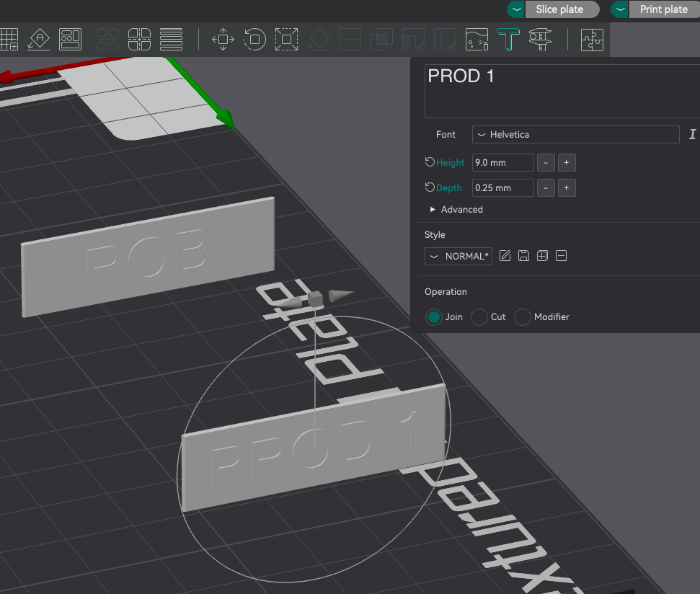Select the Cut operation
This screenshot has width=700, height=594.
[x=488, y=317]
